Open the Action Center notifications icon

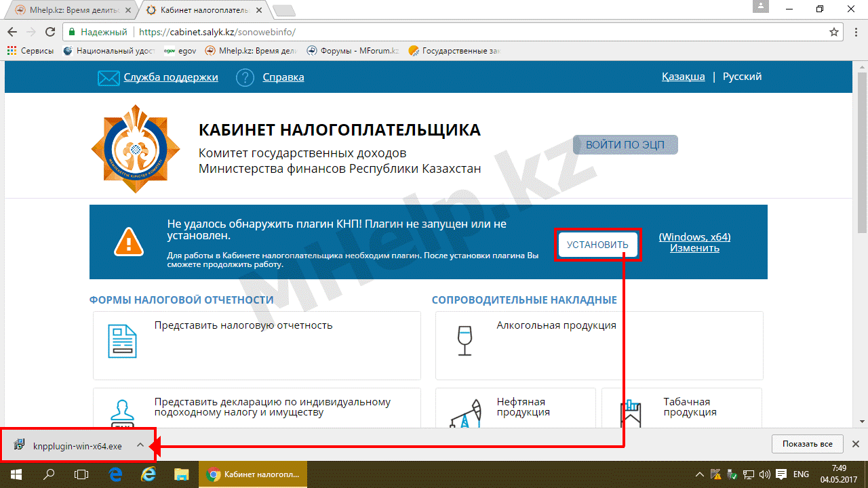(781, 474)
